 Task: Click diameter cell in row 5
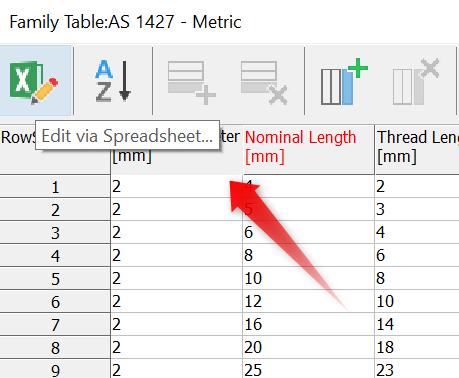177,278
